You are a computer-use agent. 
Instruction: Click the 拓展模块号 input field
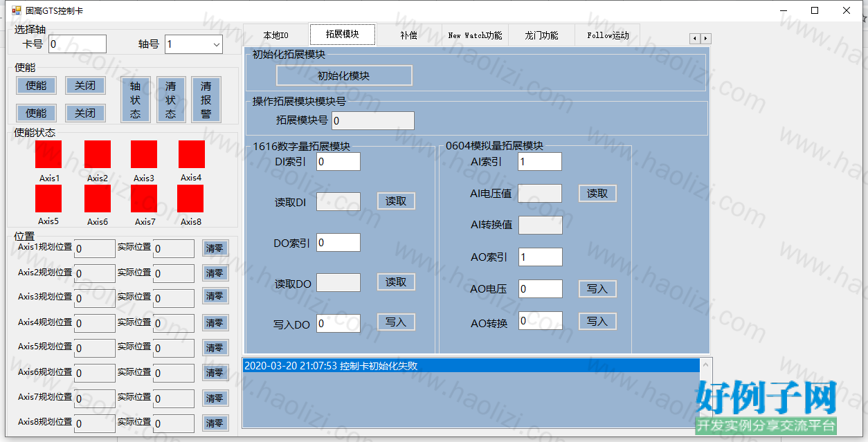click(373, 120)
